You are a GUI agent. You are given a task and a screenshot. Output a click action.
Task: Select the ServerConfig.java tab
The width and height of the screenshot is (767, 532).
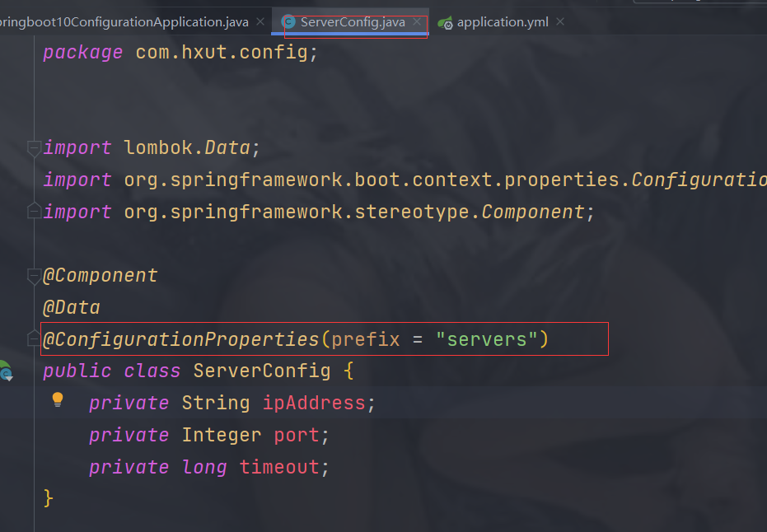pyautogui.click(x=353, y=22)
